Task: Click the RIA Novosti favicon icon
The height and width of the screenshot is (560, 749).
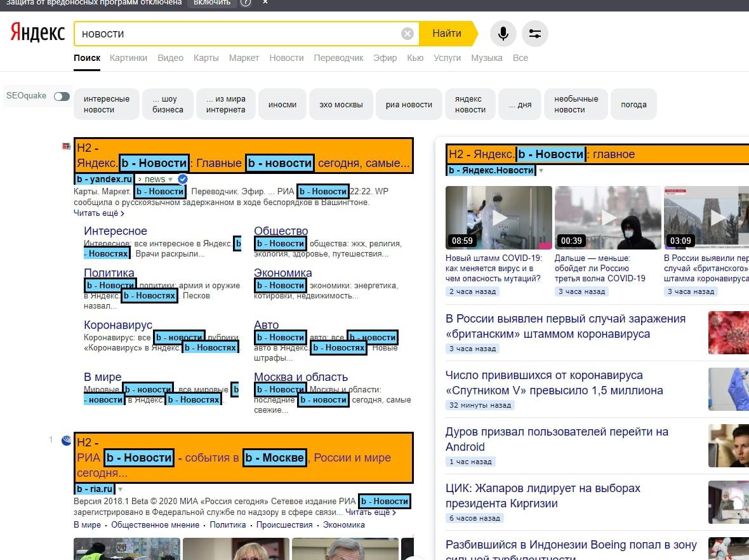Action: tap(67, 440)
